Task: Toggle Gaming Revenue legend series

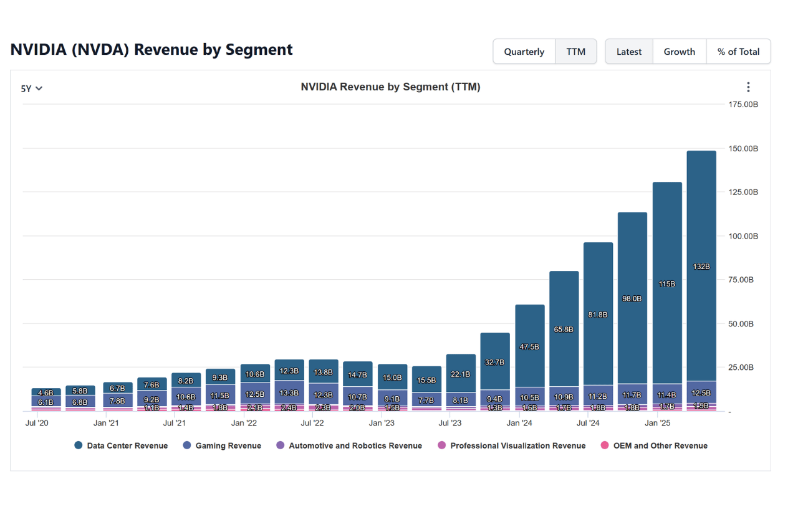Action: click(222, 445)
